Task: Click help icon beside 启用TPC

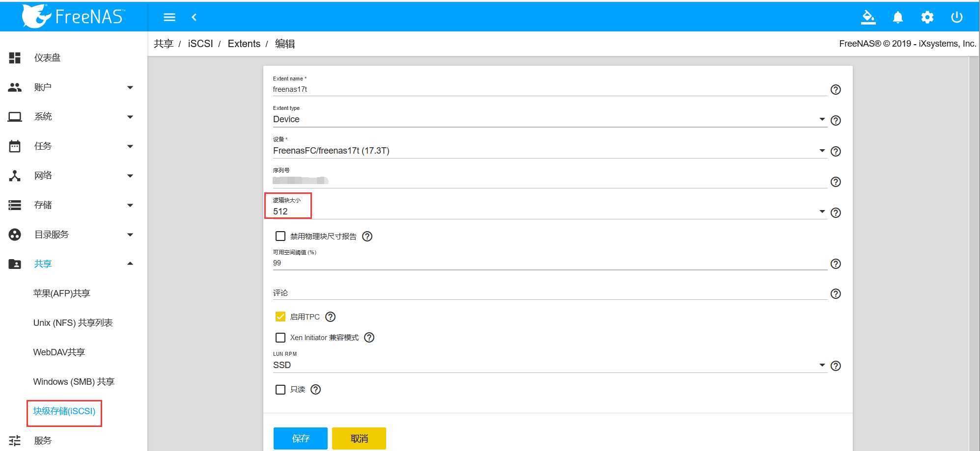Action: (331, 317)
